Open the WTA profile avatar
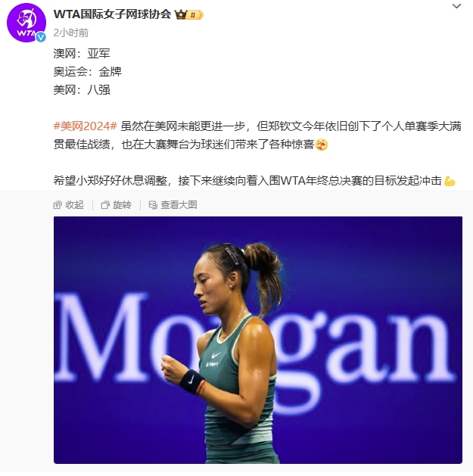The height and width of the screenshot is (476, 473). click(26, 23)
